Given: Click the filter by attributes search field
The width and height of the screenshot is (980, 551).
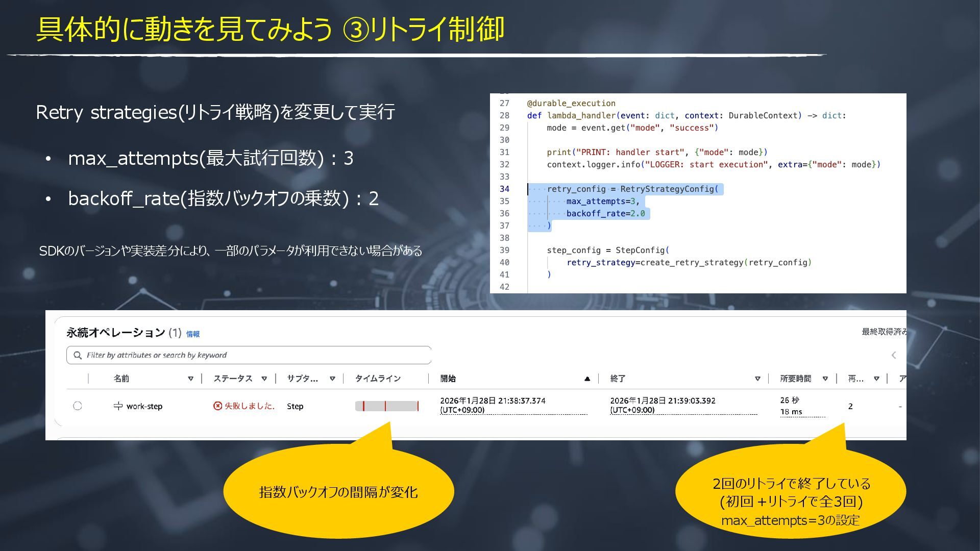Looking at the screenshot, I should pos(255,355).
